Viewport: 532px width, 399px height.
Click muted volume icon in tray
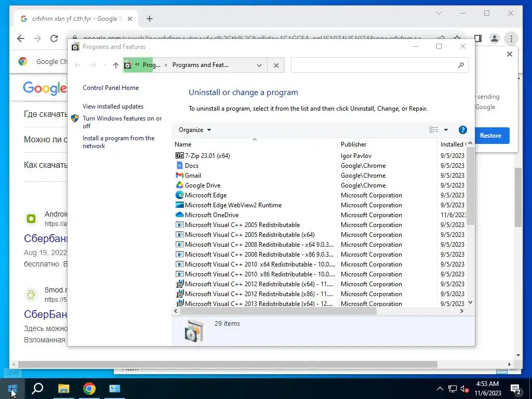tap(464, 389)
